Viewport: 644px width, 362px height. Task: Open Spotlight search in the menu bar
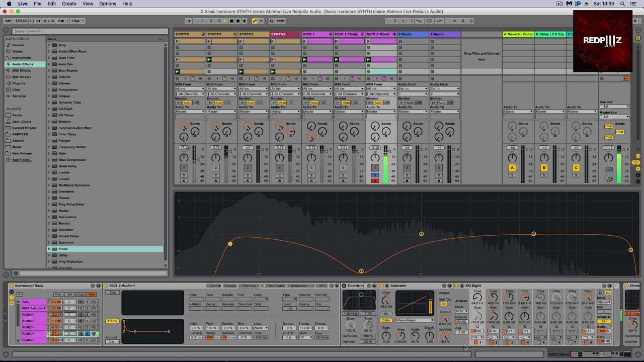coord(623,4)
